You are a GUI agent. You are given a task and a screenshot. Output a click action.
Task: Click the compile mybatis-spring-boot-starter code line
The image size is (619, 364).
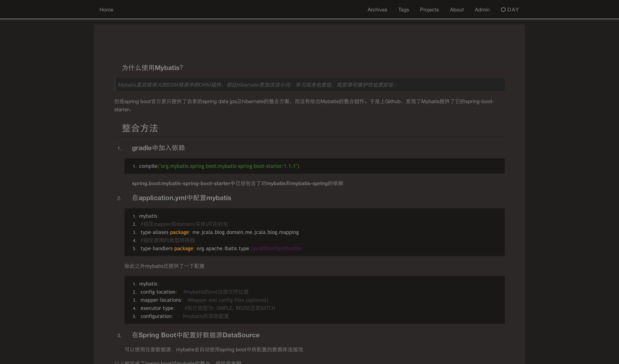pyautogui.click(x=219, y=166)
